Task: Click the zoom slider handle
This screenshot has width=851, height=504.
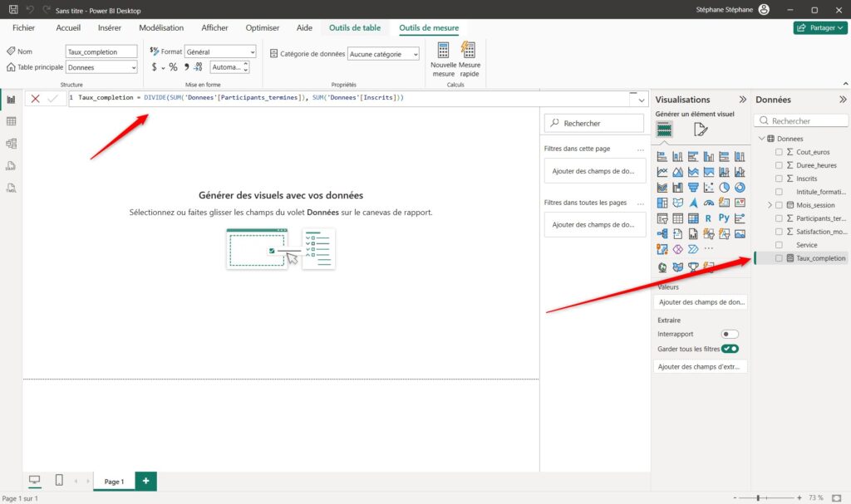Action: pos(758,497)
